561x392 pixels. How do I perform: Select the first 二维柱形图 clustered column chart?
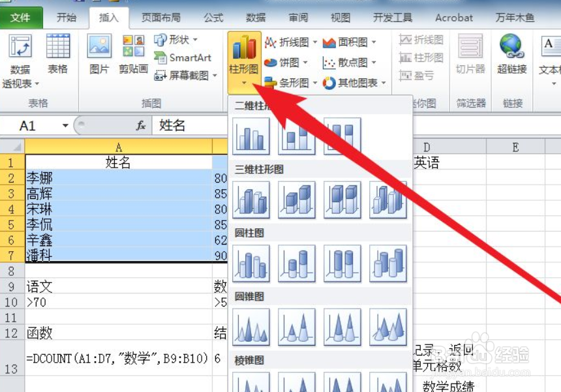tap(250, 136)
